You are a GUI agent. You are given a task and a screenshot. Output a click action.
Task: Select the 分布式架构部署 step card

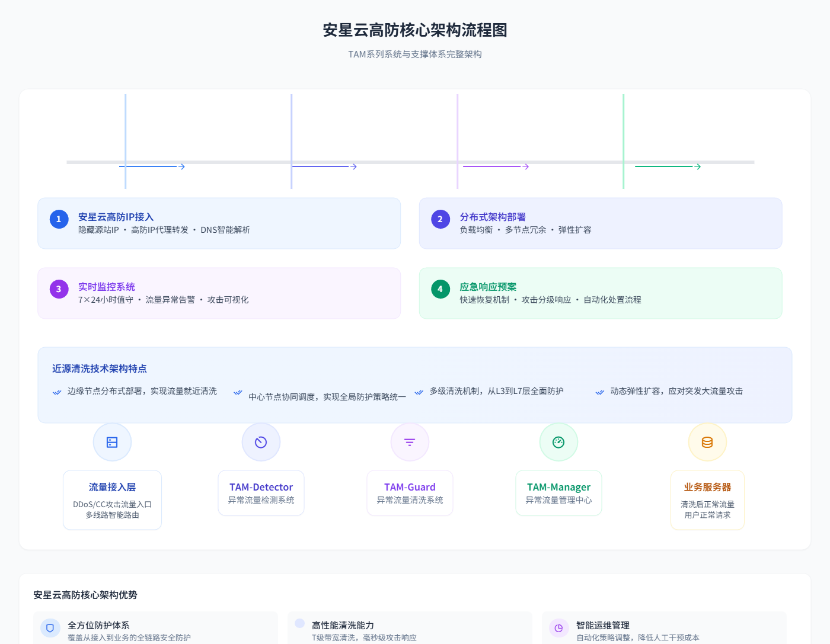point(600,223)
